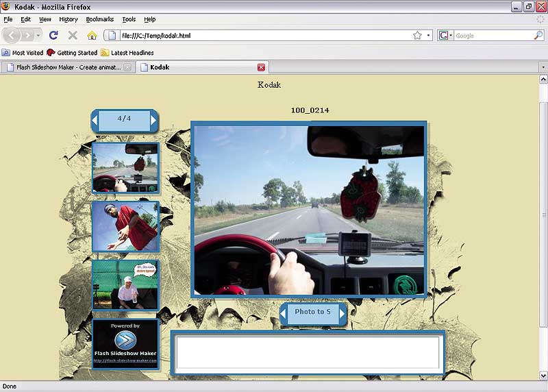Open the flash-slideshow-maker.com link
The width and height of the screenshot is (548, 392).
point(125,360)
